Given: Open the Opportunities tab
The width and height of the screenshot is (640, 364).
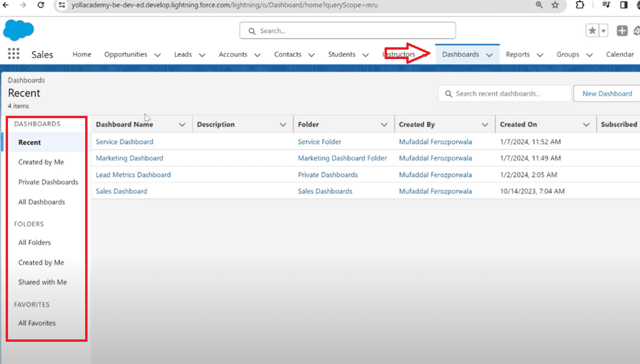Looking at the screenshot, I should [125, 54].
